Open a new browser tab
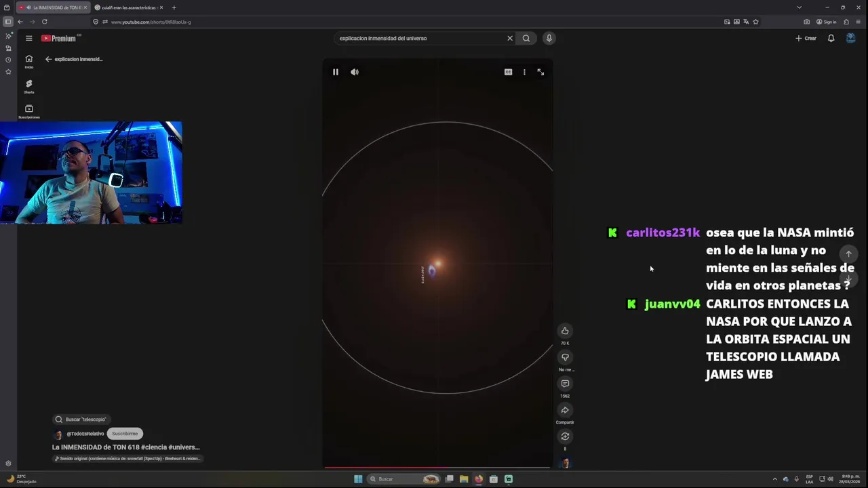The height and width of the screenshot is (488, 868). pyautogui.click(x=174, y=7)
